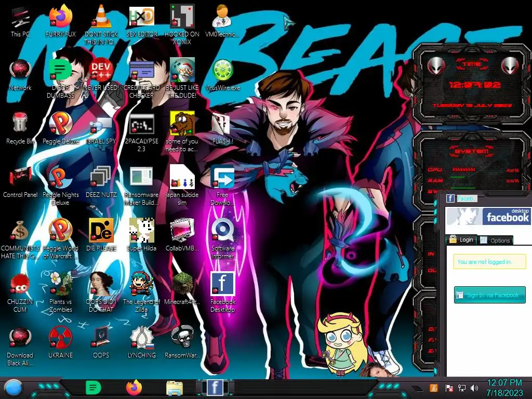
Task: Click the CPU usage bar in the System widget
Action: tap(464, 170)
